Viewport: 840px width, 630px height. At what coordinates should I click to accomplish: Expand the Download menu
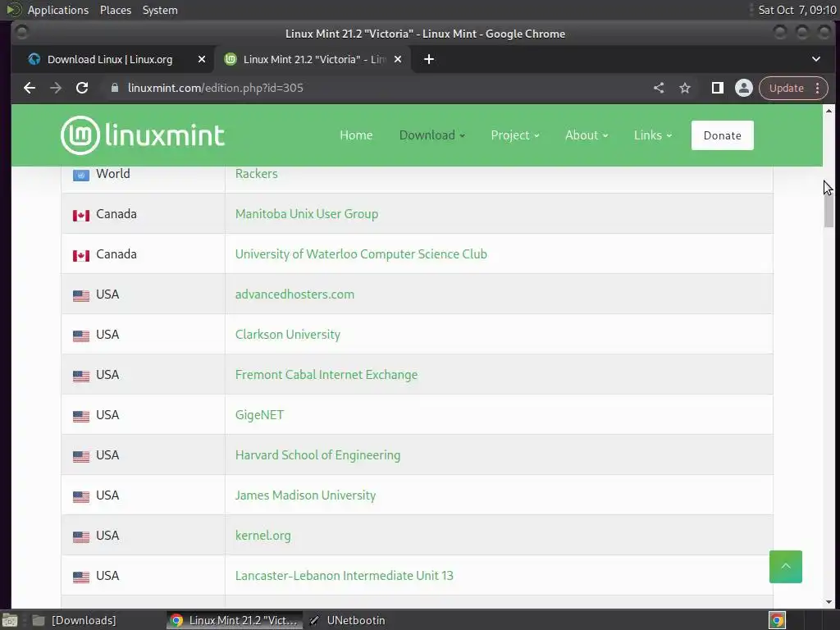(x=431, y=135)
